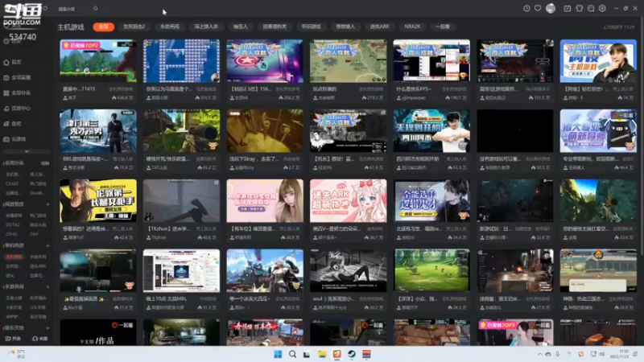
Task: Expand 娱乐天地 section with its plus
Action: (x=47, y=328)
